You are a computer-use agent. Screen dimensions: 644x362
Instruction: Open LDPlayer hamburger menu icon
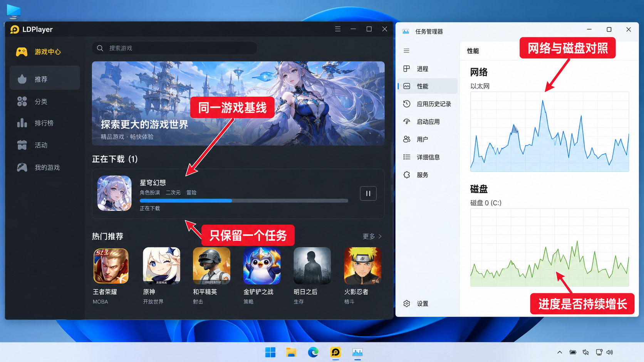tap(338, 29)
